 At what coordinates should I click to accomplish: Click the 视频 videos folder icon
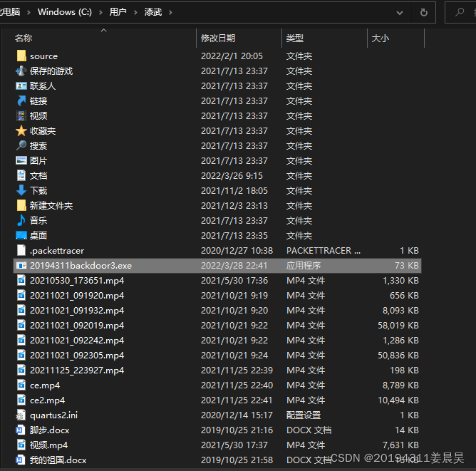point(21,115)
